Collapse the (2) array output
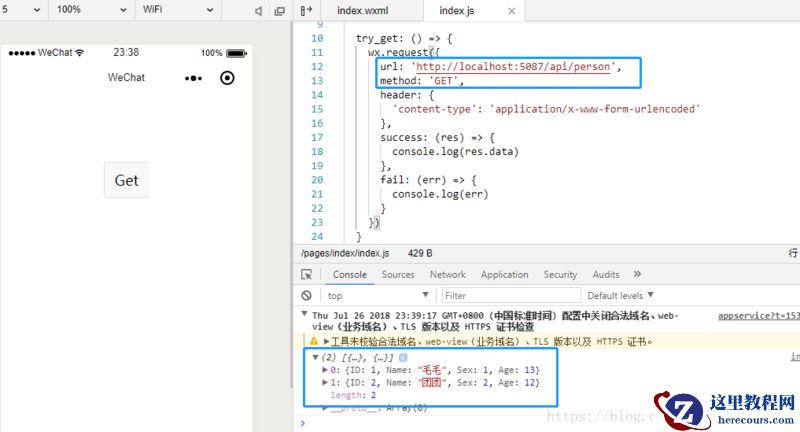Screen dimensions: 800x432 pos(315,357)
